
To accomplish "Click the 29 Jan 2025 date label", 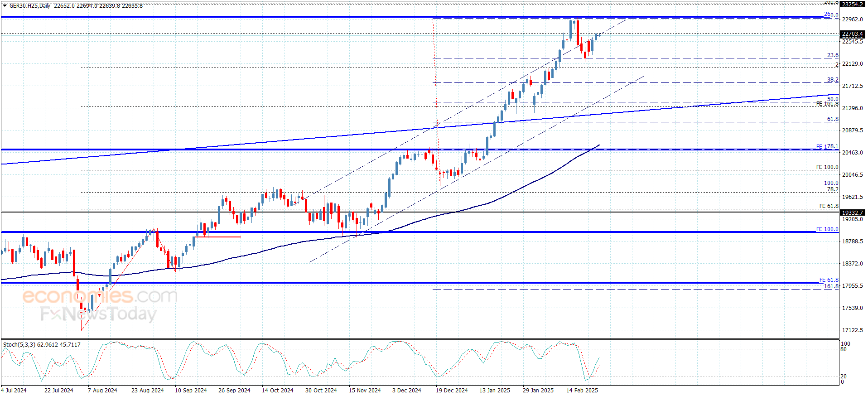I will pyautogui.click(x=538, y=391).
